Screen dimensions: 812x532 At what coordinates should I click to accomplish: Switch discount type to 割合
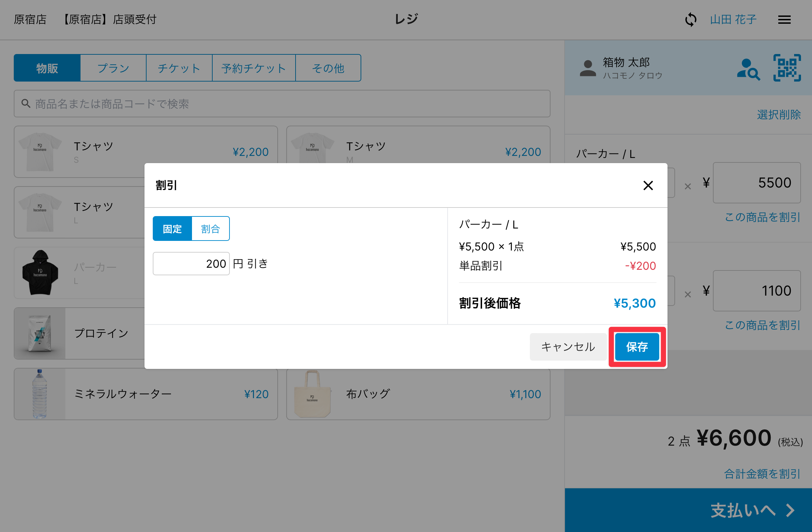(210, 229)
